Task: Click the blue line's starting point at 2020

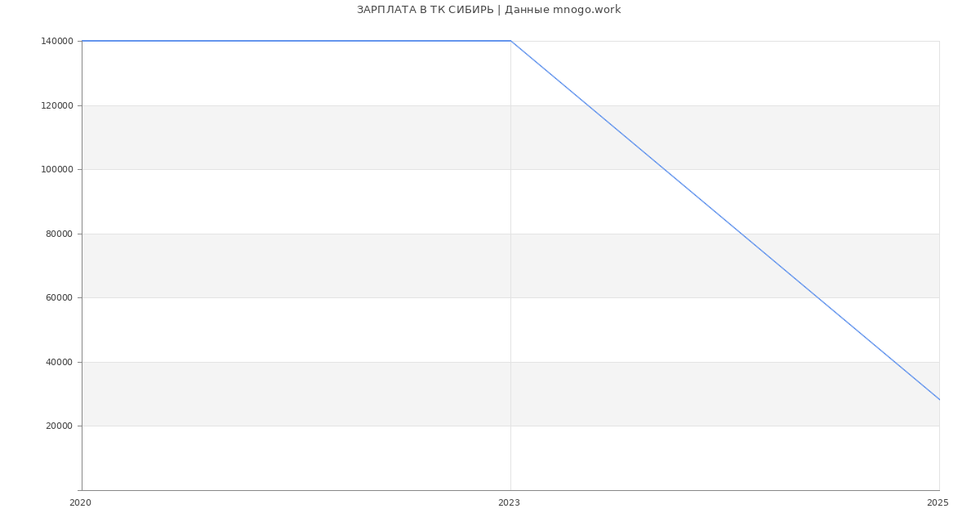Action: pyautogui.click(x=82, y=41)
